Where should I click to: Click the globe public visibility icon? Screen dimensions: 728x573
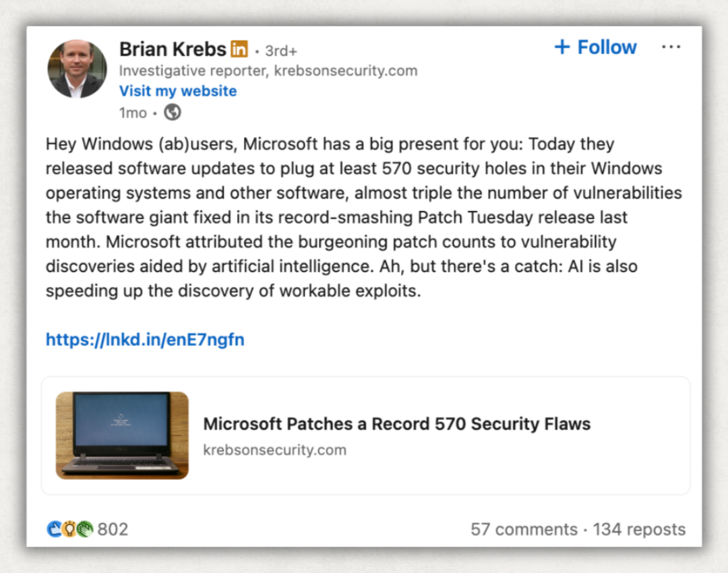(173, 113)
